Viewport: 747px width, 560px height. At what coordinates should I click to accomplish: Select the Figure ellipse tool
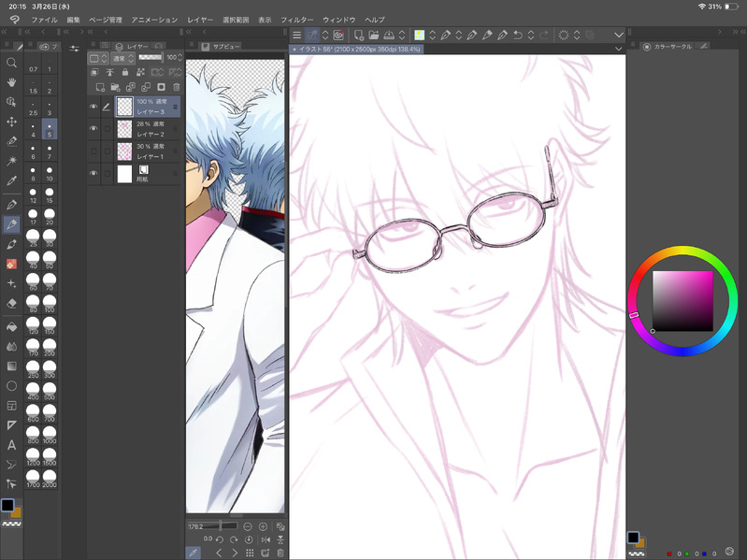click(11, 386)
